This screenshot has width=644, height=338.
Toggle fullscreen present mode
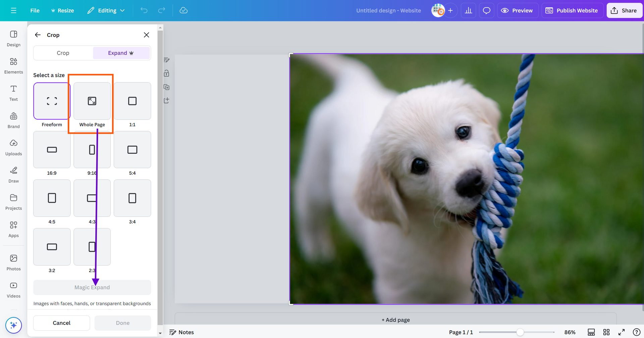(621, 332)
